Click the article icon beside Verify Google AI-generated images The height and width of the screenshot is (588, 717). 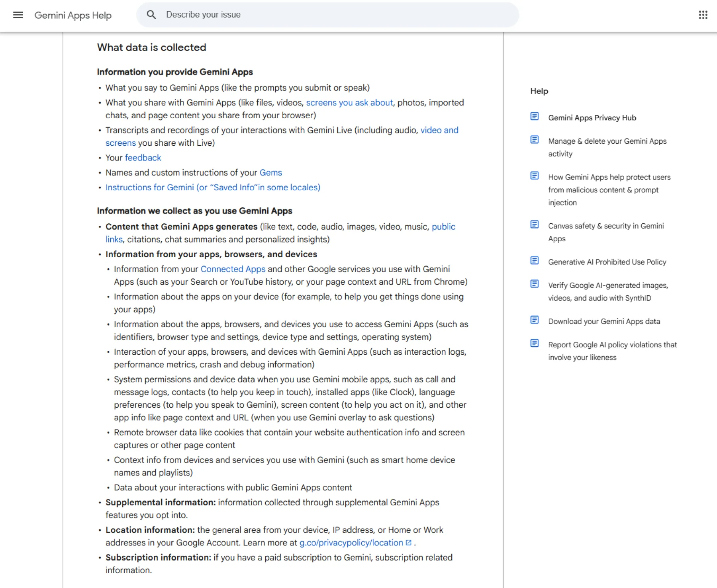pos(535,284)
